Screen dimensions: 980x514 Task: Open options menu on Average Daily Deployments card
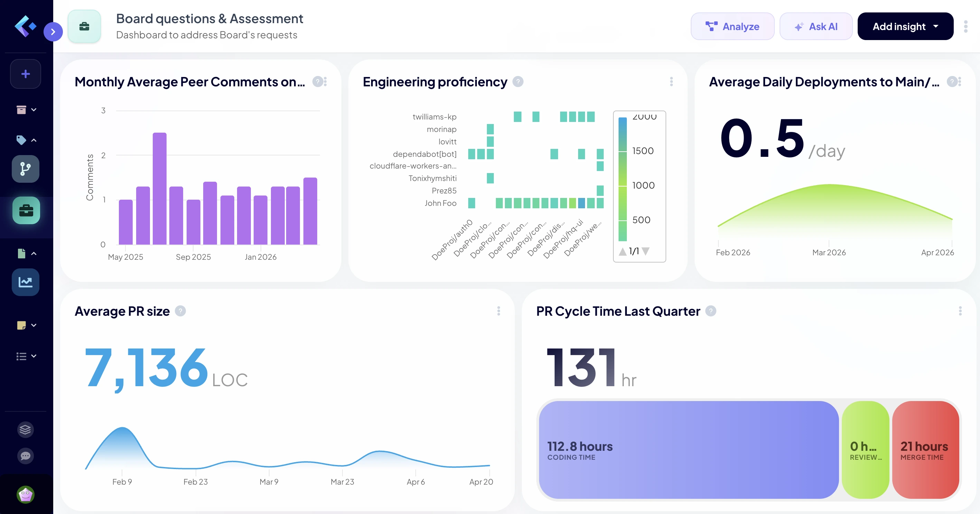(960, 82)
